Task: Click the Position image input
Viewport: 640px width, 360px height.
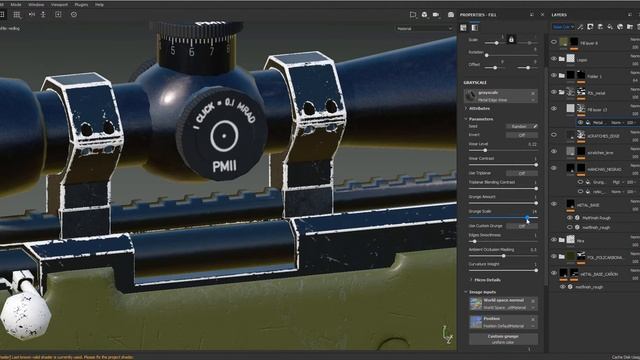Action: pos(503,322)
